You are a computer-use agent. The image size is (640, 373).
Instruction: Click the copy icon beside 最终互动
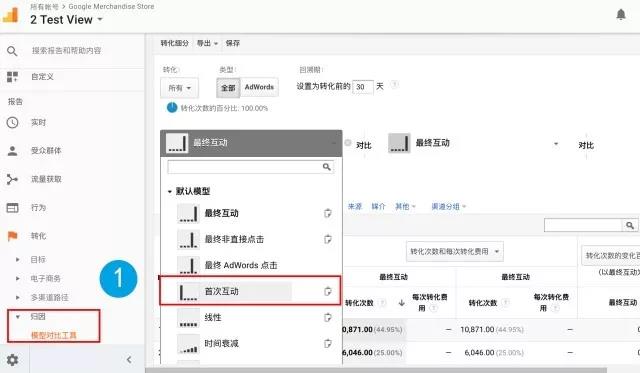click(327, 213)
